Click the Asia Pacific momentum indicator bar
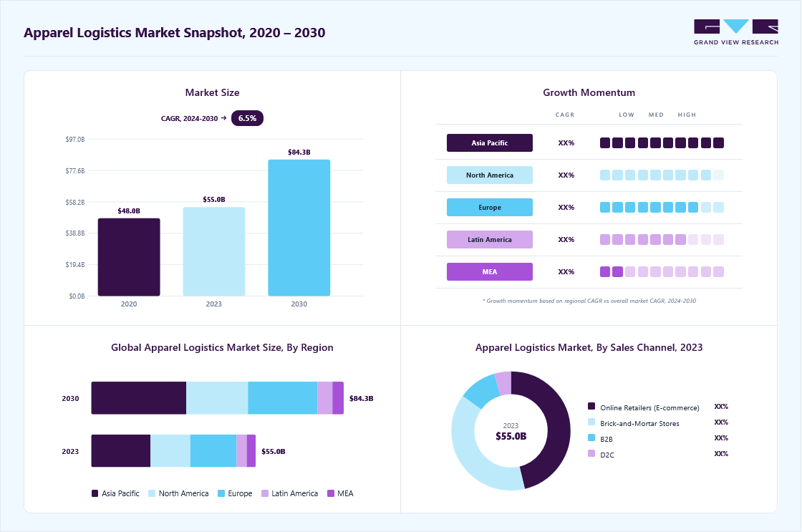Image resolution: width=802 pixels, height=532 pixels. [x=662, y=142]
